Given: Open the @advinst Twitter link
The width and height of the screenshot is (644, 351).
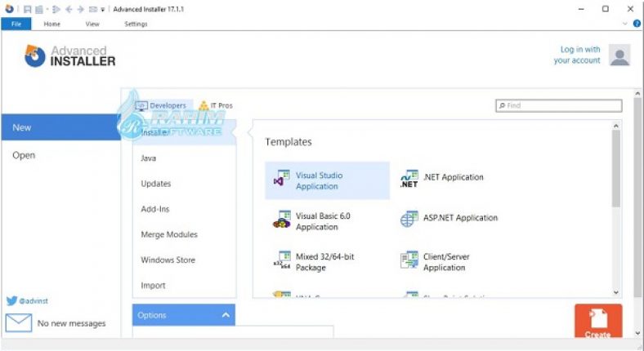Looking at the screenshot, I should (34, 301).
